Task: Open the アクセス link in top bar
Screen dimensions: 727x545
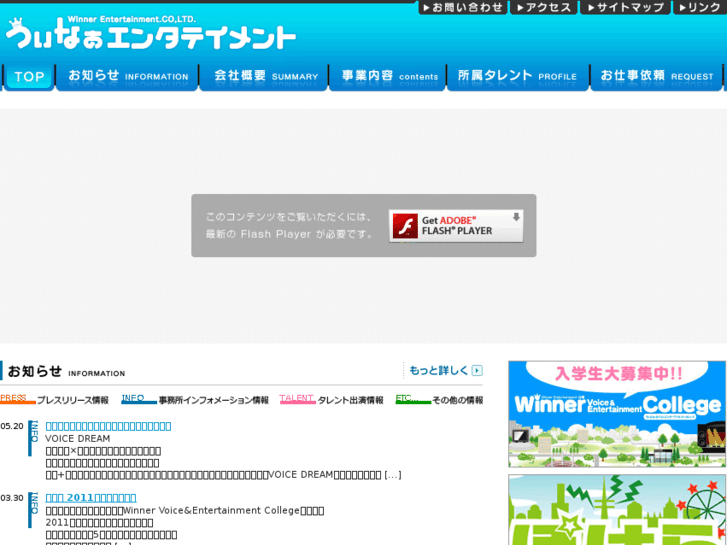Action: point(543,7)
